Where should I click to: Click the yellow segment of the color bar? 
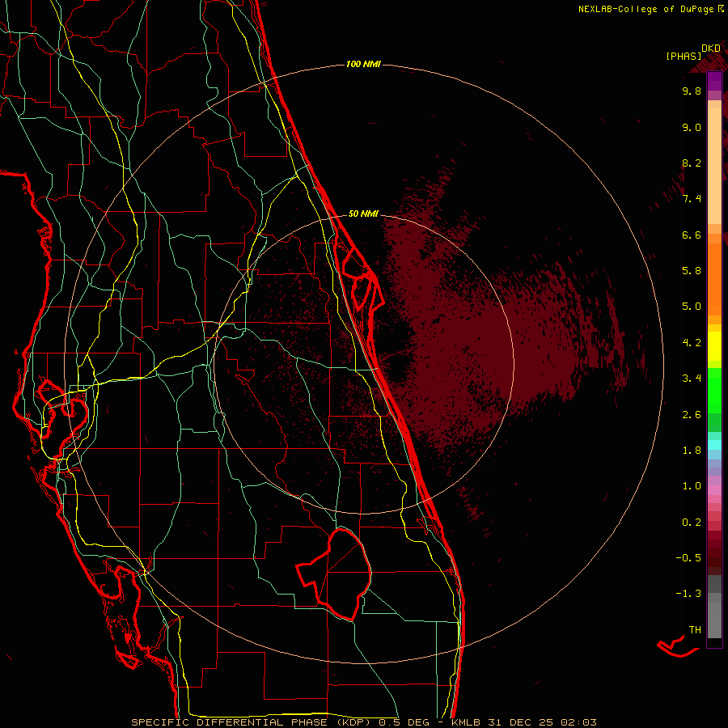714,346
